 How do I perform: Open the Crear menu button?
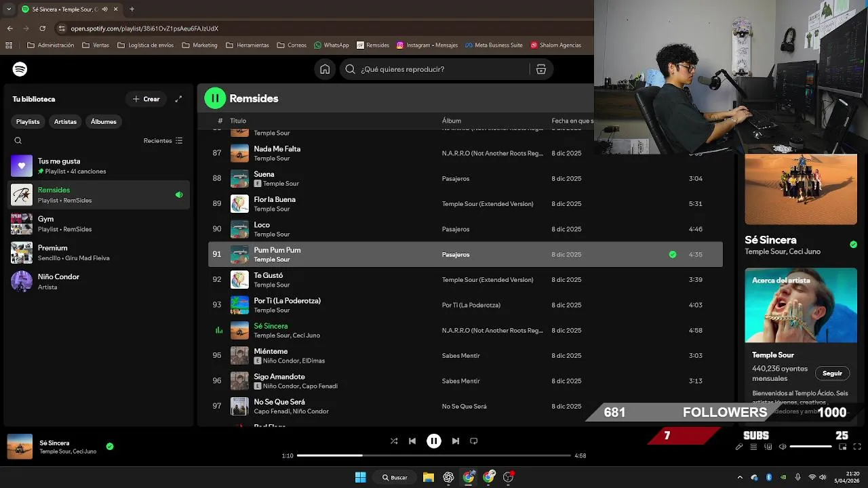(x=146, y=99)
